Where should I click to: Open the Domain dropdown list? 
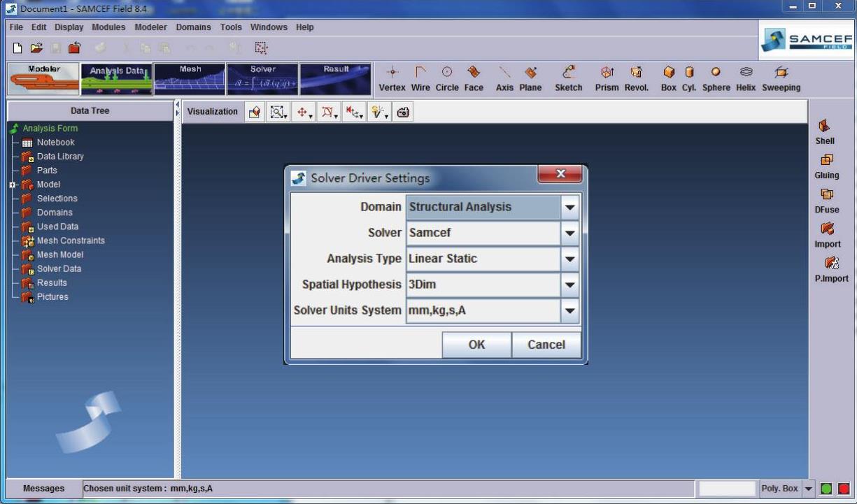pos(570,208)
